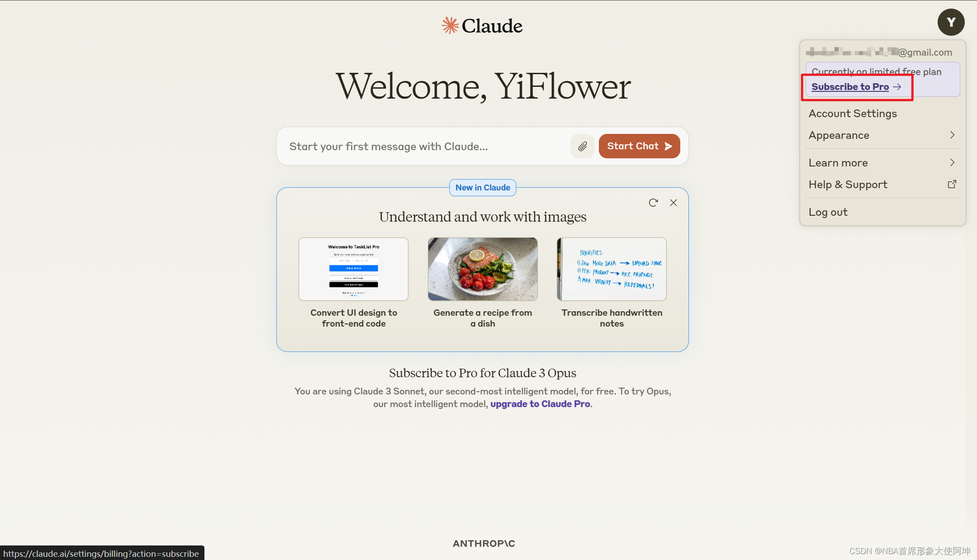Click the Start Chat button
The image size is (977, 560).
[x=638, y=146]
